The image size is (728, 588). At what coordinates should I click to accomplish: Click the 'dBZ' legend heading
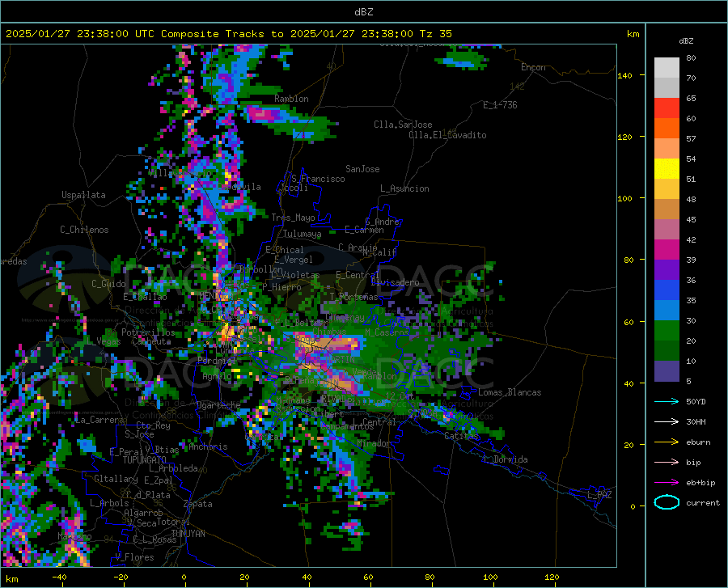(686, 40)
